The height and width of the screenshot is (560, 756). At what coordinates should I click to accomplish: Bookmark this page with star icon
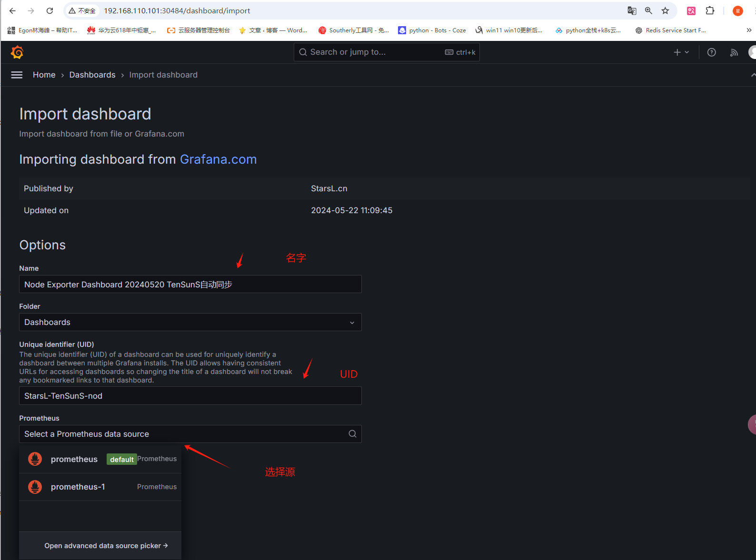pyautogui.click(x=665, y=10)
